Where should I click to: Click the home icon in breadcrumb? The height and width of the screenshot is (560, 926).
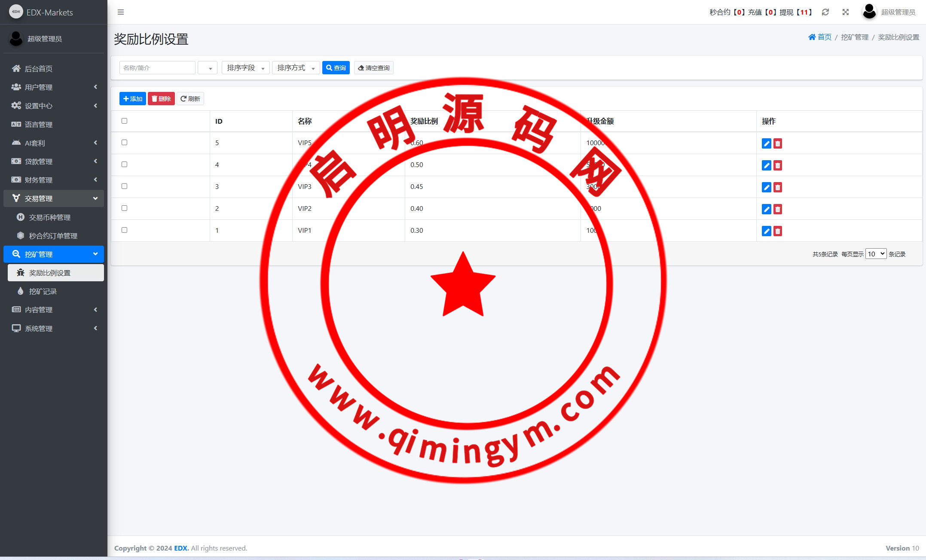tap(812, 37)
